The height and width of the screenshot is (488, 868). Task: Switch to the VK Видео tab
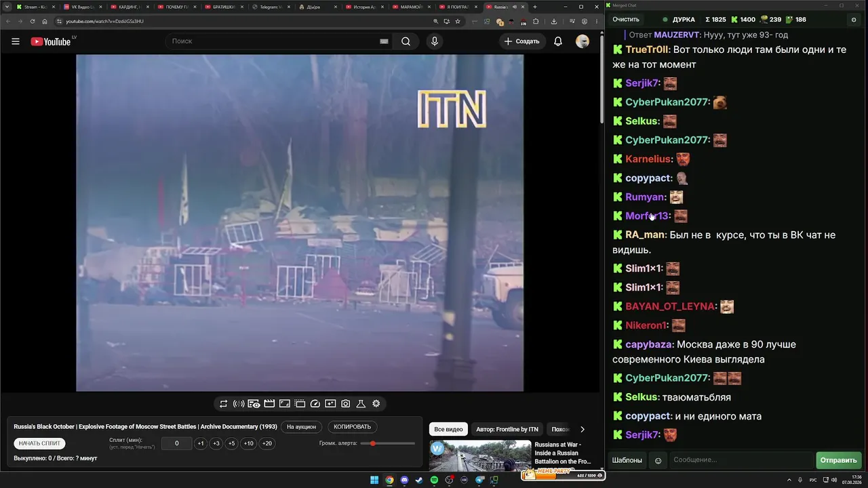point(81,7)
